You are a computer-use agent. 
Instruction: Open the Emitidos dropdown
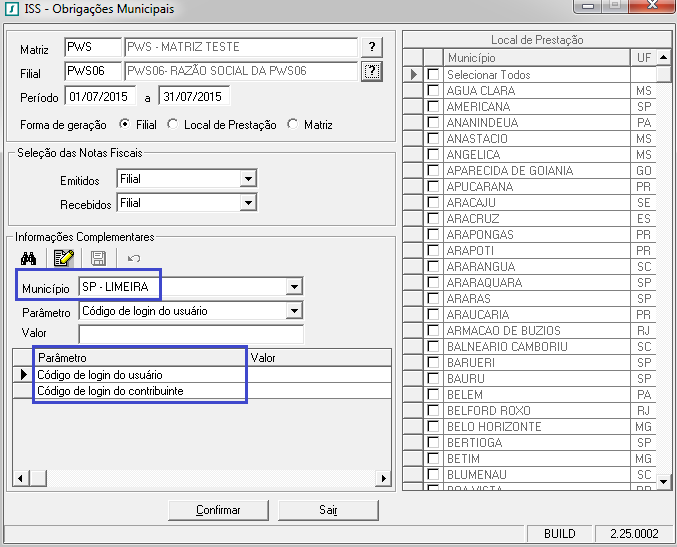[248, 178]
